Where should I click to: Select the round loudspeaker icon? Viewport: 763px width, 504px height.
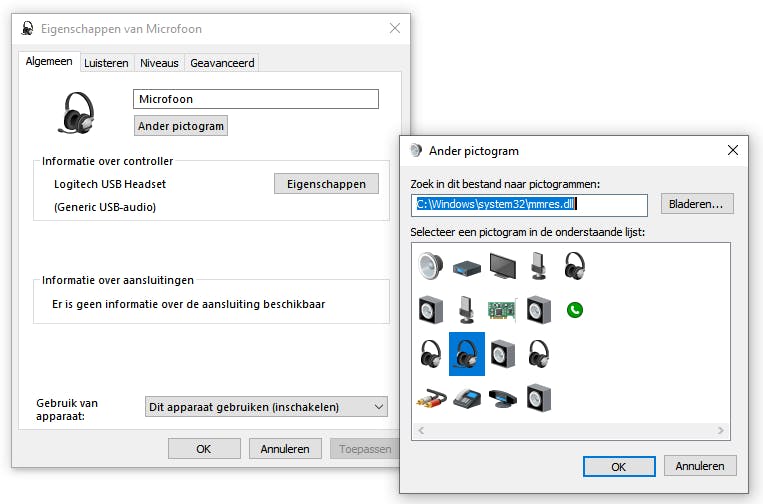pyautogui.click(x=431, y=266)
